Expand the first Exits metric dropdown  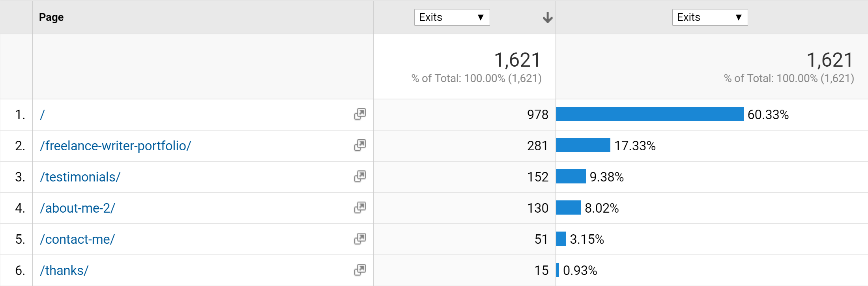click(452, 17)
